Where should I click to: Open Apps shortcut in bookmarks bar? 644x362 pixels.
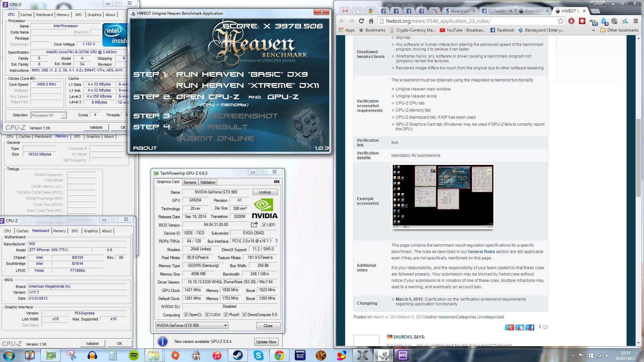pos(347,30)
